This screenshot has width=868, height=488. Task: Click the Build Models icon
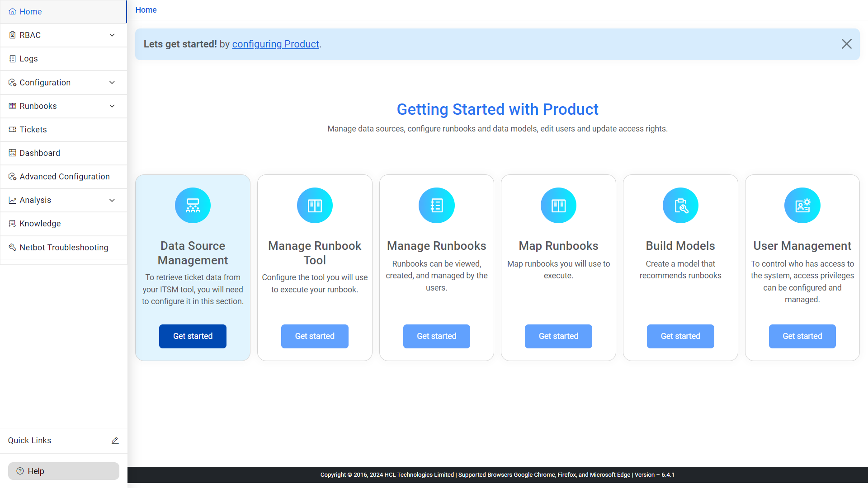(x=680, y=206)
